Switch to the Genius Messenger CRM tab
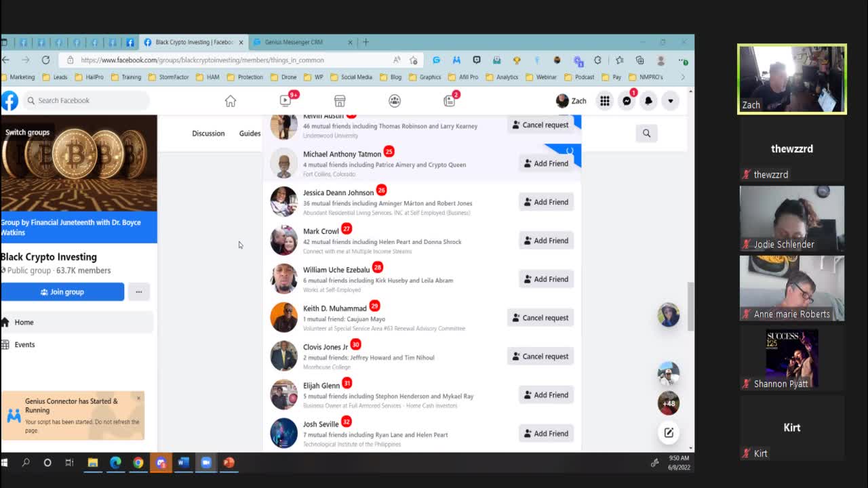 tap(302, 42)
